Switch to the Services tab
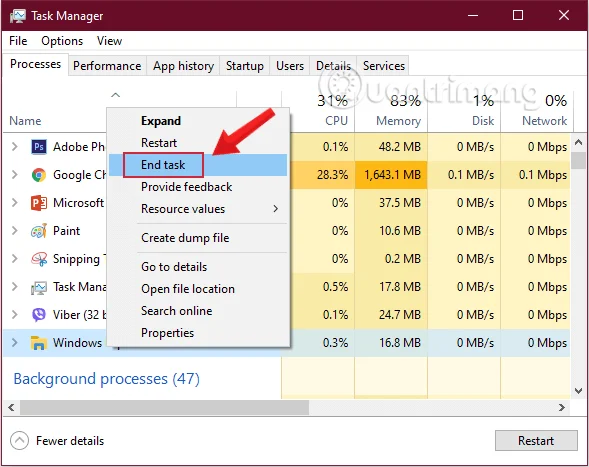 (x=384, y=66)
